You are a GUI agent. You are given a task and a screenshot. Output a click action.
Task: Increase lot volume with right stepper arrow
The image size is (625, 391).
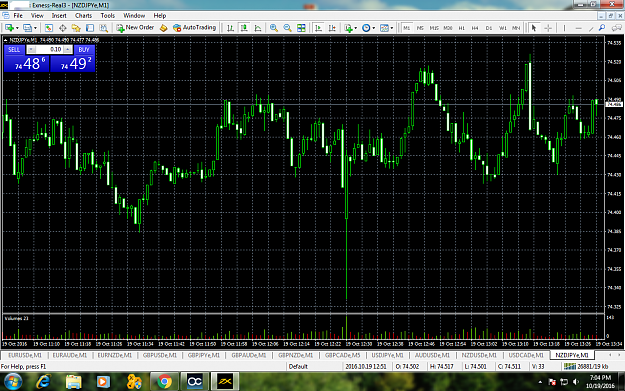(x=68, y=49)
